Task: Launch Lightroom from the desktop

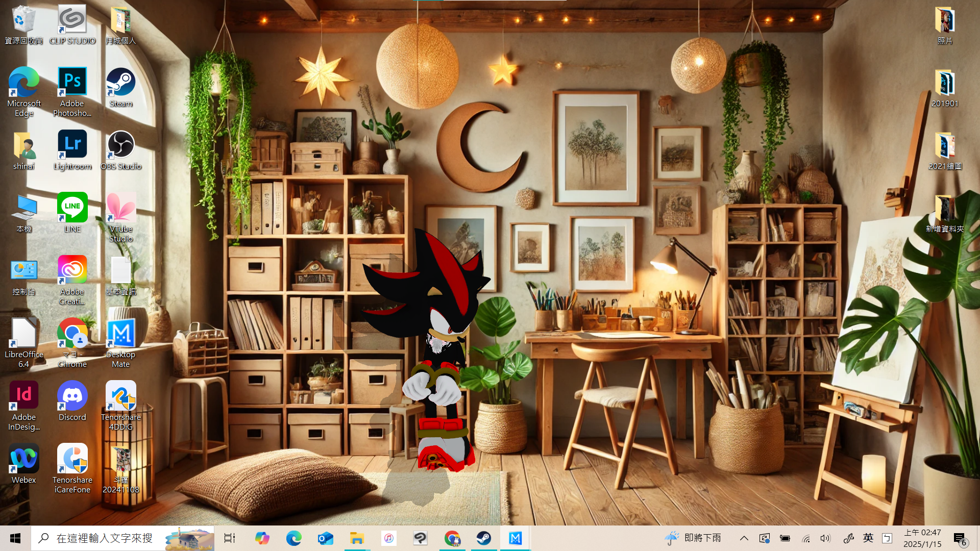Action: (72, 151)
